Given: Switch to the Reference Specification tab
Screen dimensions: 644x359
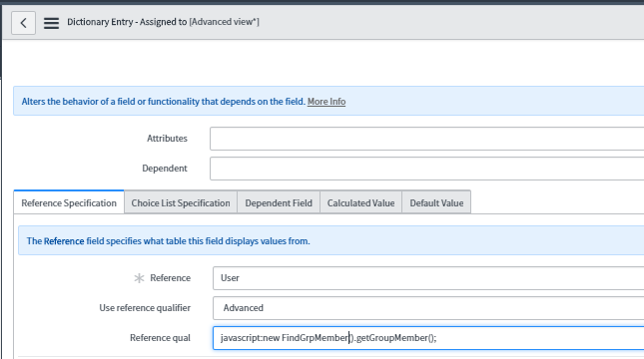Looking at the screenshot, I should point(69,202).
